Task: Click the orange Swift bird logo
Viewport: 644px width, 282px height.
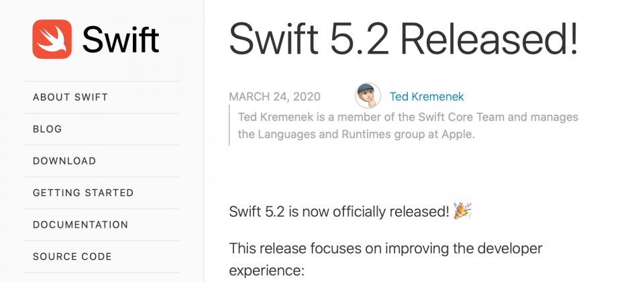Action: 52,39
